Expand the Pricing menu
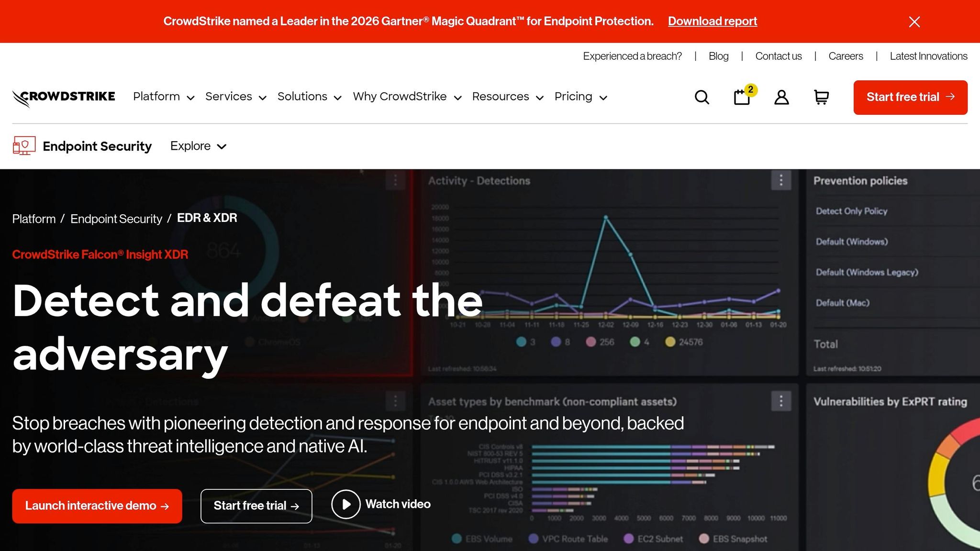This screenshot has width=980, height=551. click(581, 97)
